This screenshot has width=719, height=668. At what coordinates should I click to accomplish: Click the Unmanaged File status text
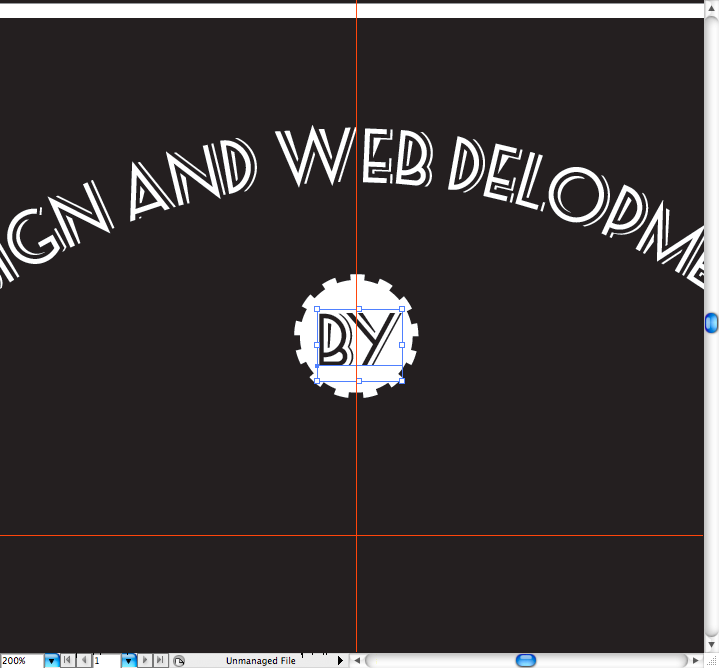[260, 661]
